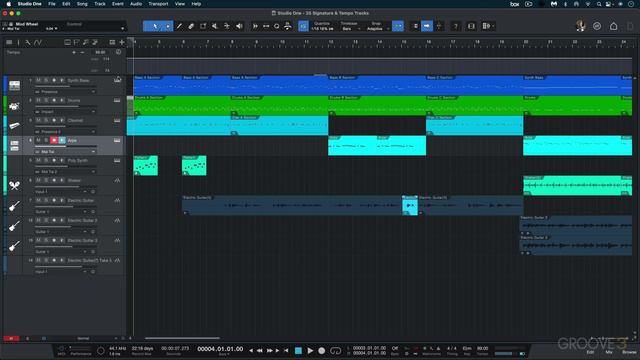Click the Box app icon in menu bar

515,4
